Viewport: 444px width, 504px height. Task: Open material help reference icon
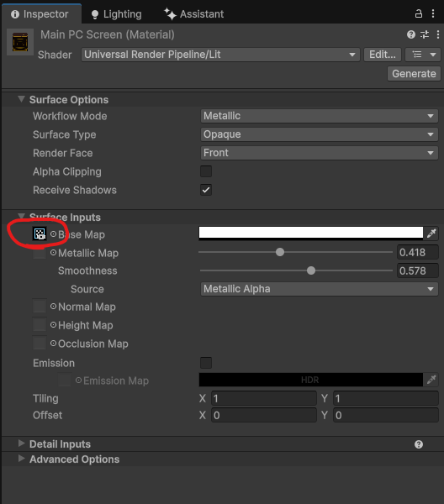[411, 34]
